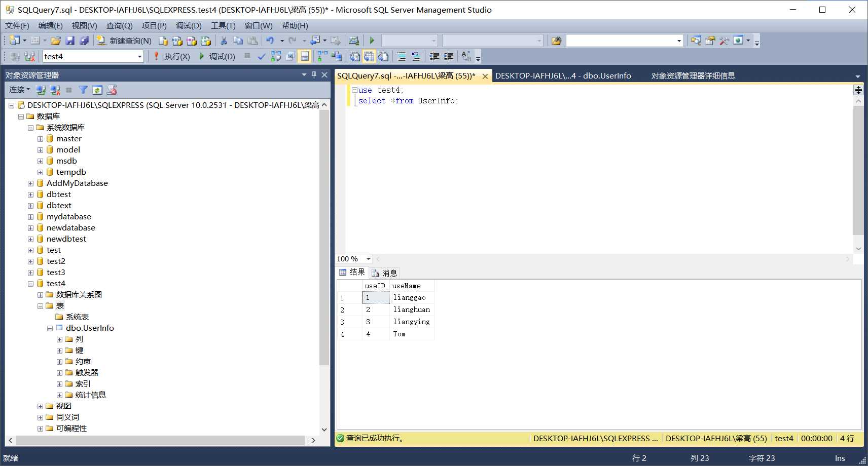This screenshot has width=868, height=466.
Task: Click the Results to File icon
Action: [x=383, y=56]
